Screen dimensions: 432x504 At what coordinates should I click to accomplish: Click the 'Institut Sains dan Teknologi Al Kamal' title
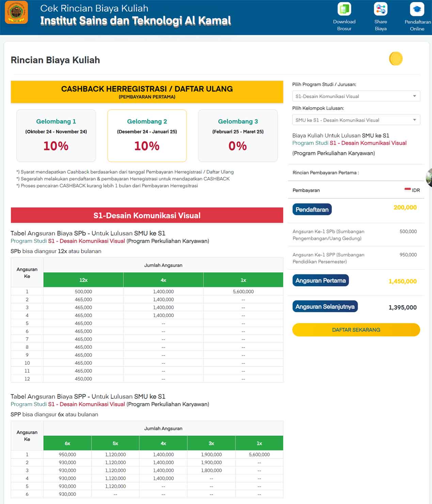tap(135, 21)
